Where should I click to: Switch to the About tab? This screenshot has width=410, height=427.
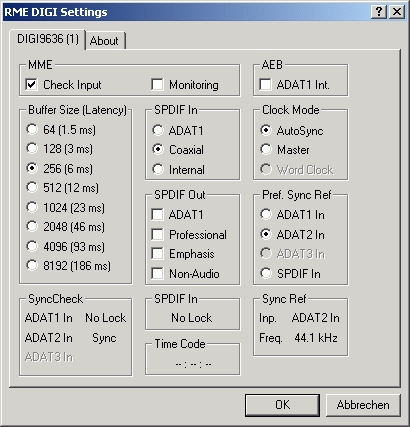(x=105, y=41)
